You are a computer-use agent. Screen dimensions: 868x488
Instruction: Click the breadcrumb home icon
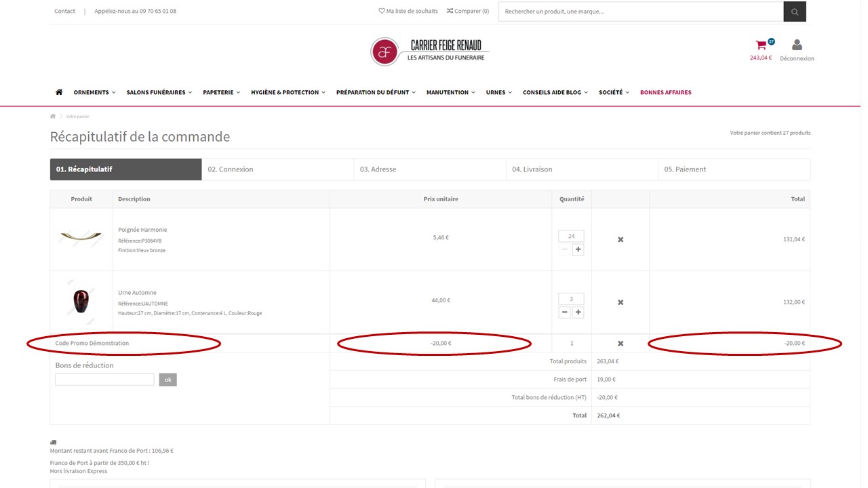click(x=53, y=117)
